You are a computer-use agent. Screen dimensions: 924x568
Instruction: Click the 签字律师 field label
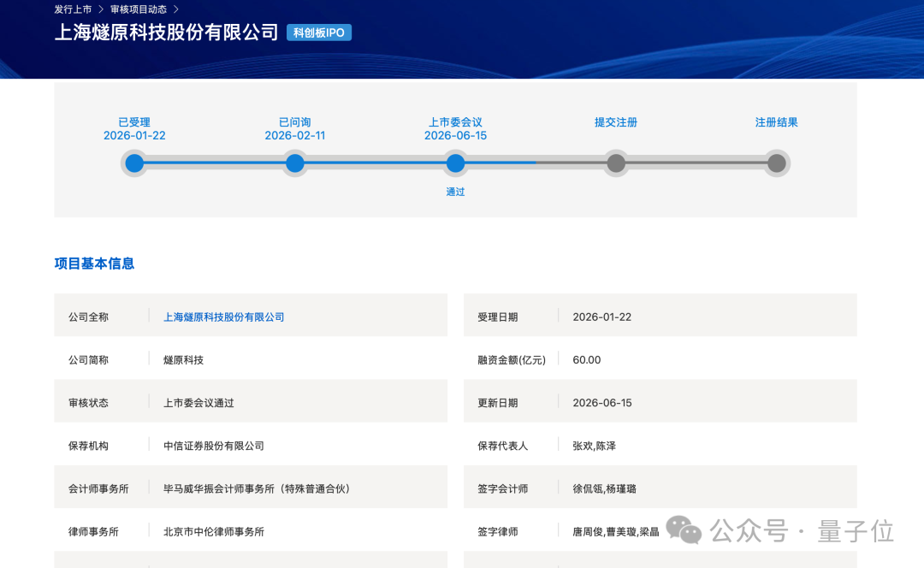(498, 532)
